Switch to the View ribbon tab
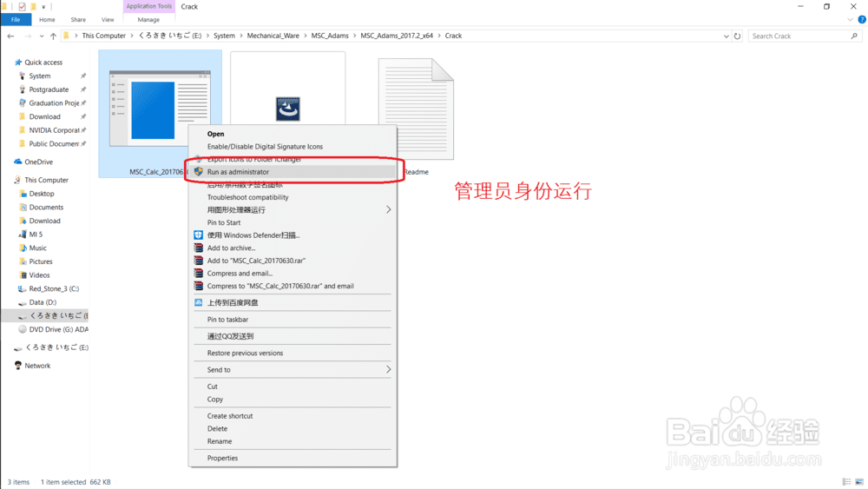 tap(108, 19)
